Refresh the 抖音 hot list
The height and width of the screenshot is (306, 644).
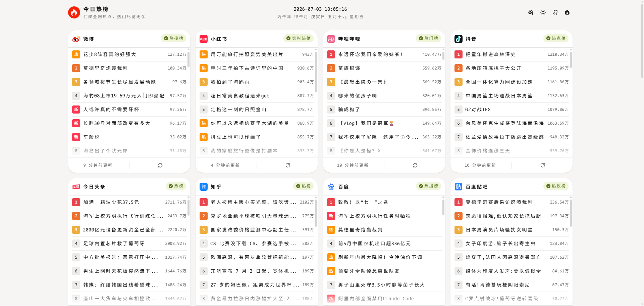click(x=543, y=165)
